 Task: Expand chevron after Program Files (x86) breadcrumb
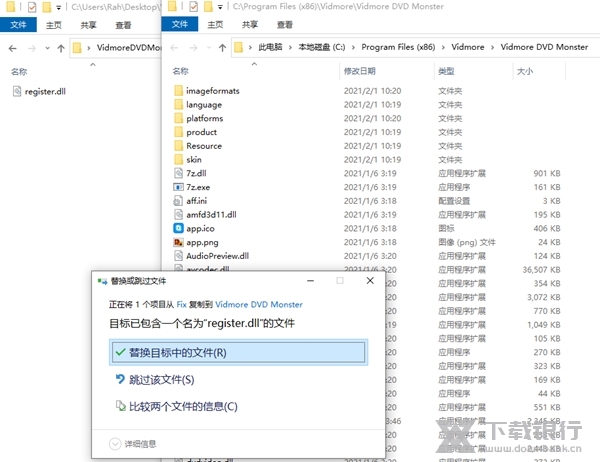443,47
